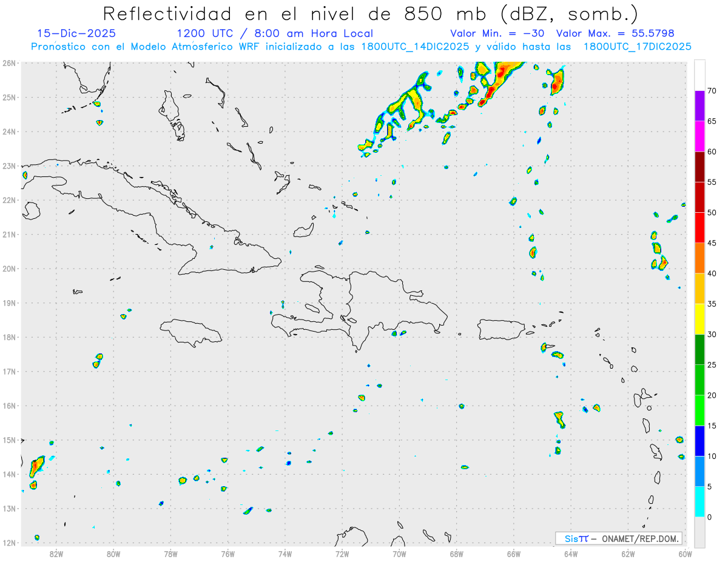
Task: Click the '17N' latitude axis label
Action: (x=9, y=371)
